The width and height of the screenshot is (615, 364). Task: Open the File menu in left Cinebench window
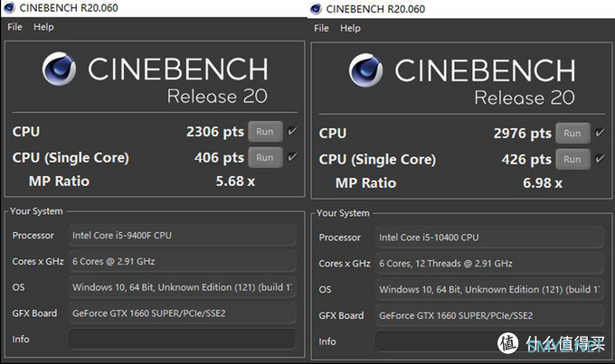coord(14,27)
